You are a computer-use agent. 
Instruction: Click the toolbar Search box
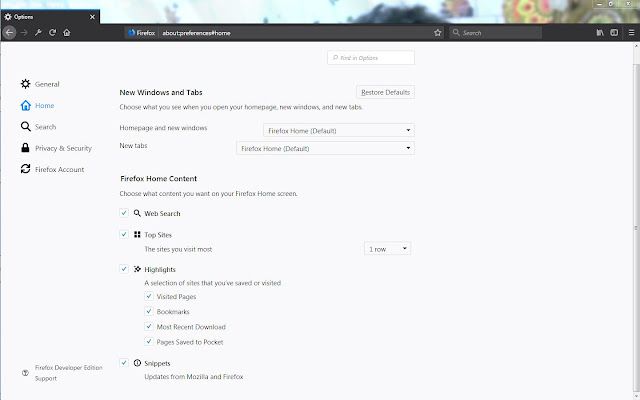click(x=496, y=33)
